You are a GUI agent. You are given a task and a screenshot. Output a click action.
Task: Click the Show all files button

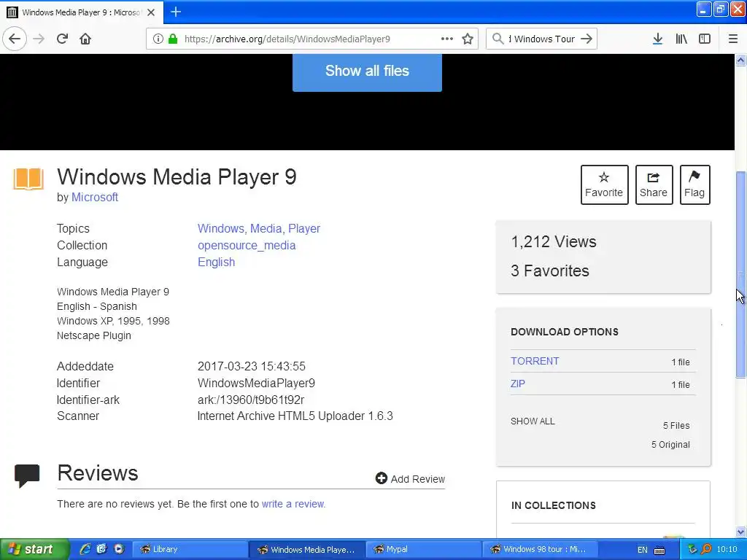click(x=367, y=71)
